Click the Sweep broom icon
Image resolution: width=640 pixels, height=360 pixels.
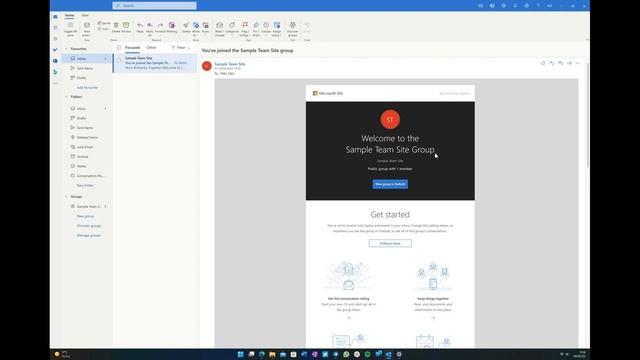(186, 25)
